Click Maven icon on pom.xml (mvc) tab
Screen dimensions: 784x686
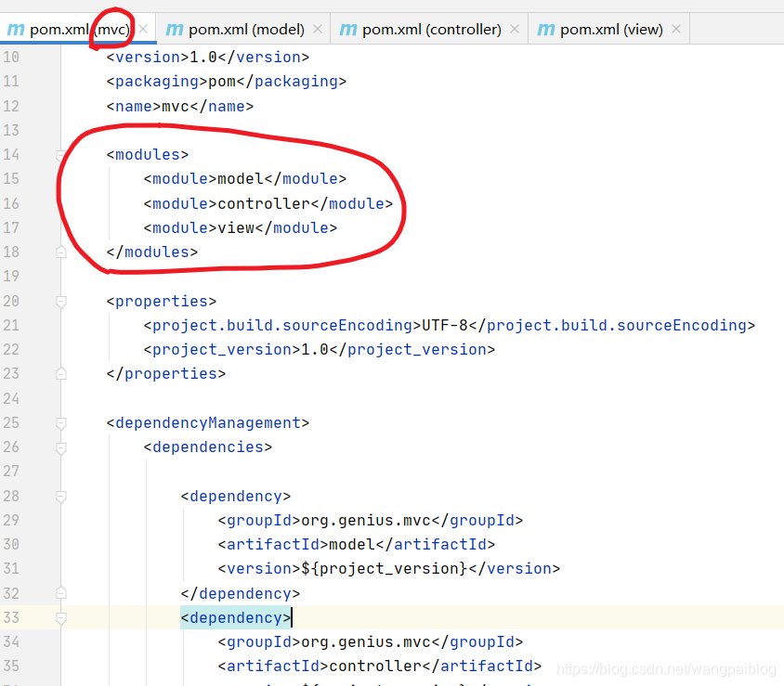pos(16,30)
